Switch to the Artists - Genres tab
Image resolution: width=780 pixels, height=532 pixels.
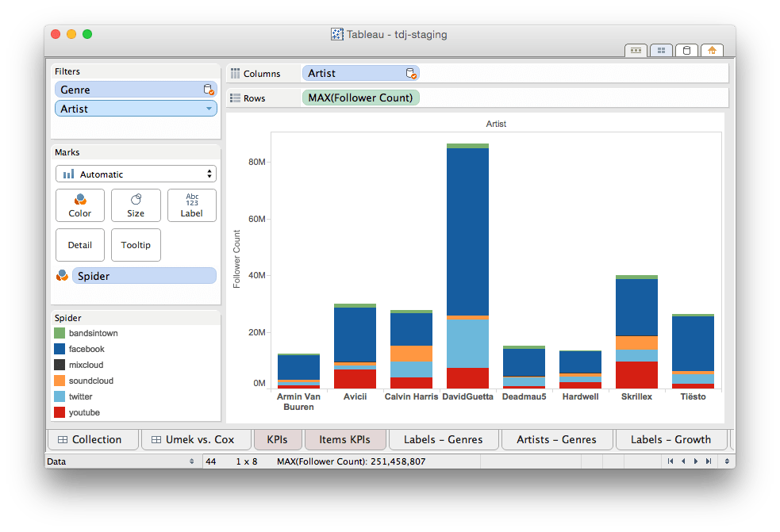coord(557,439)
